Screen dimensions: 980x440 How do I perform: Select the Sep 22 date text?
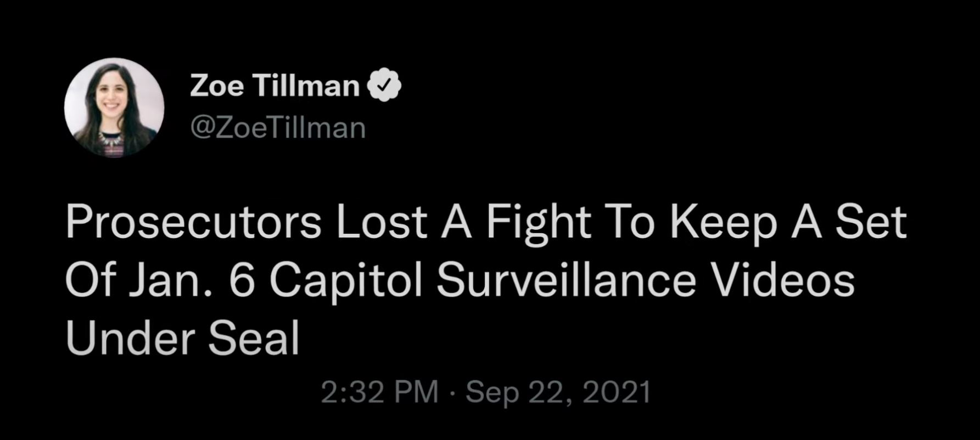[518, 392]
